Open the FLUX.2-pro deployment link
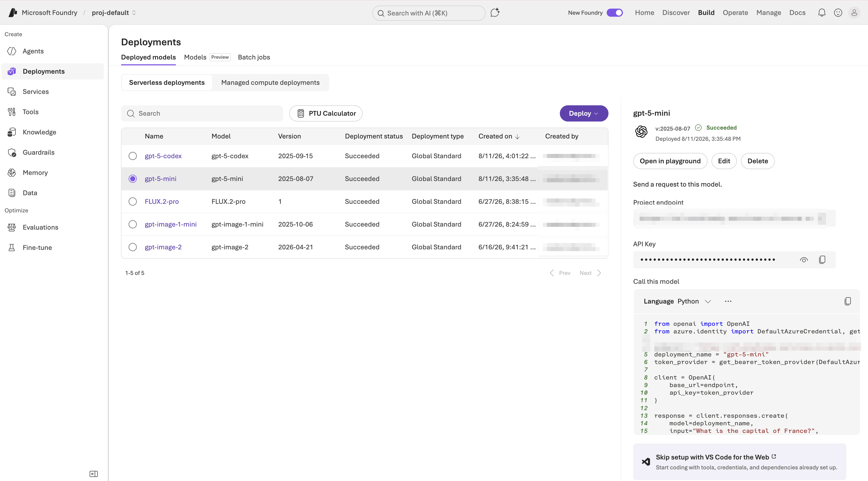 [162, 202]
